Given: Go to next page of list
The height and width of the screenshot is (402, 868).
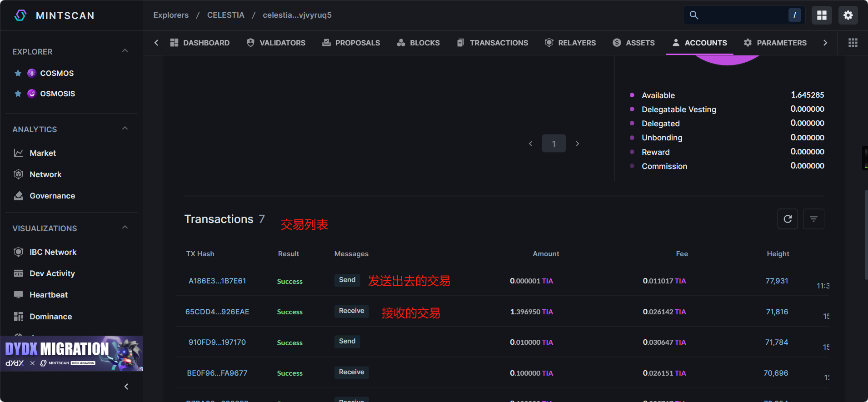Looking at the screenshot, I should (577, 144).
